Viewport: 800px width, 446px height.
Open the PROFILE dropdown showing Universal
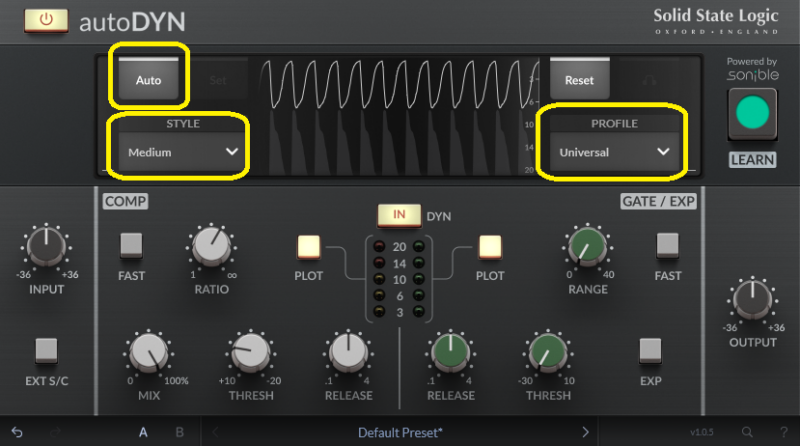tap(613, 152)
